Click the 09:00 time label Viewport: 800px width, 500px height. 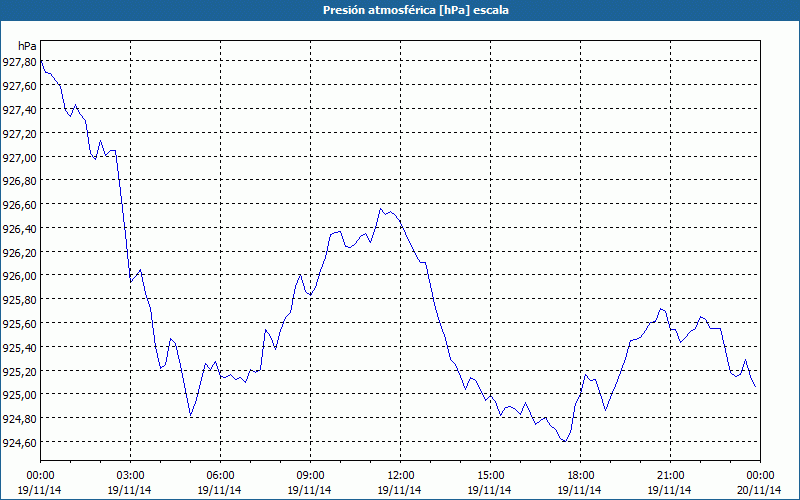coord(310,476)
